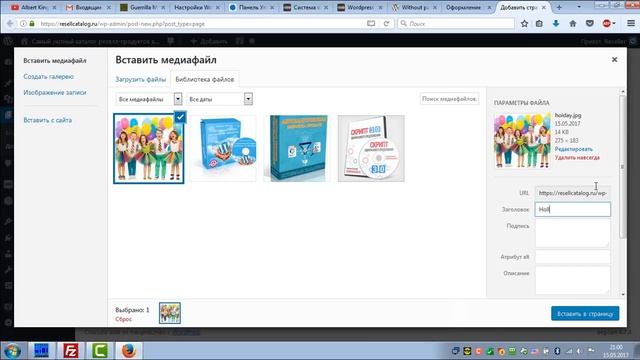Select the dark blue product box thumbnail
Viewport: 640px width, 360px height.
297,149
